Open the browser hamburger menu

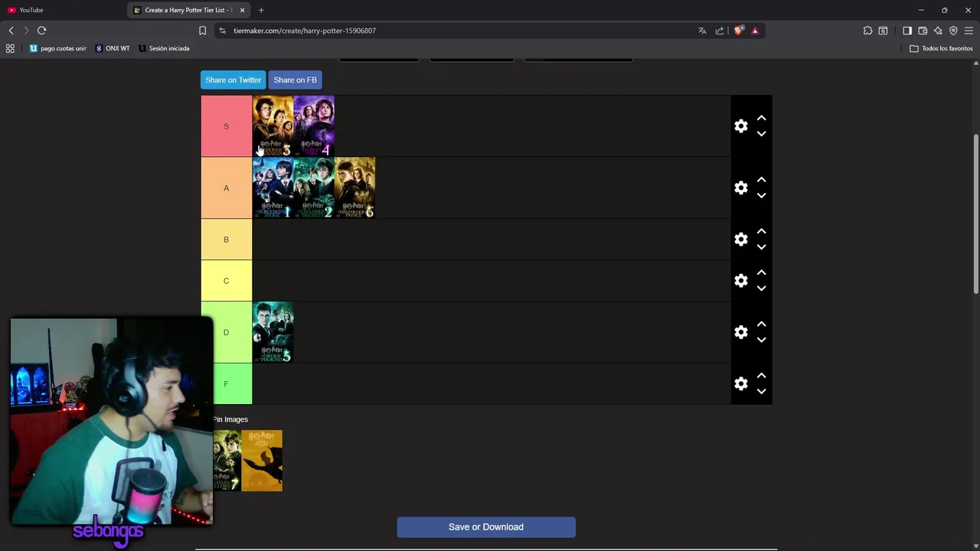click(969, 31)
